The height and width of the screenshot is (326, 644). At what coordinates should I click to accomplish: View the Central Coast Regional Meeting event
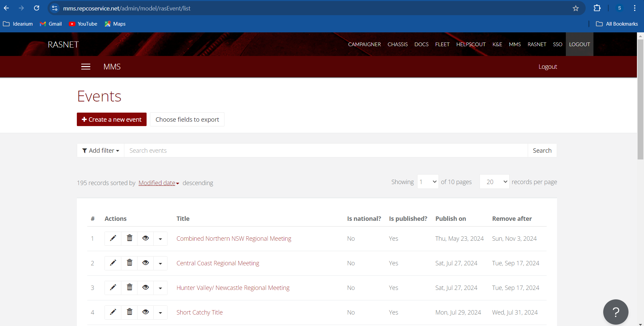tap(146, 263)
